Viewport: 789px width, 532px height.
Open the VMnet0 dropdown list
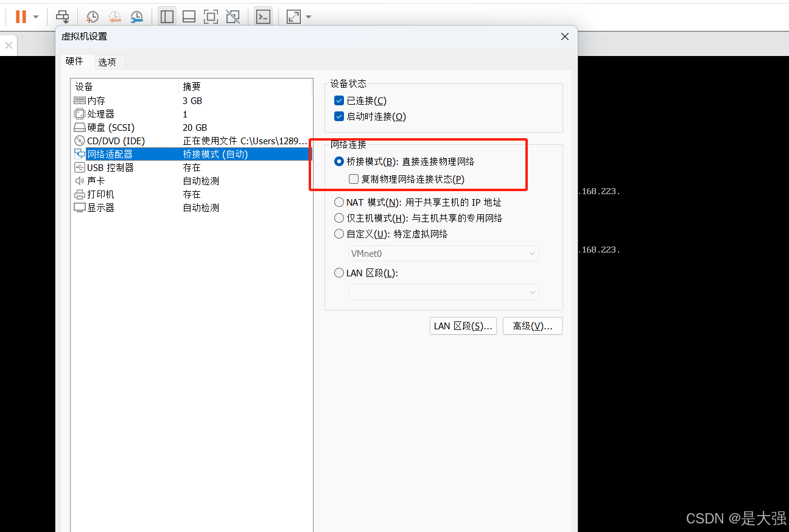pos(444,253)
